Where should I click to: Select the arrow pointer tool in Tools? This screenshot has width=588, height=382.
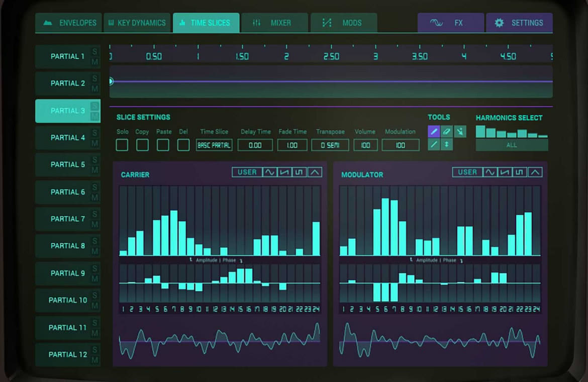pyautogui.click(x=460, y=131)
